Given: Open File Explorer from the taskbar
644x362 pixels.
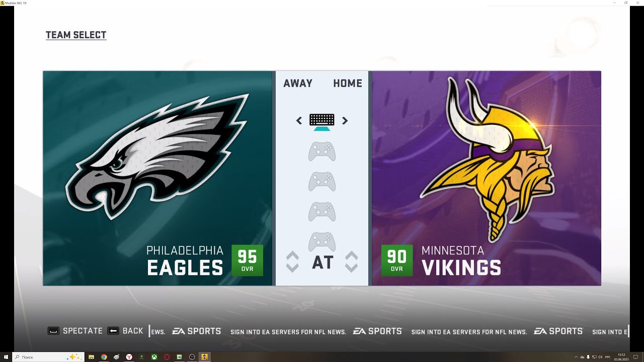Looking at the screenshot, I should 91,357.
